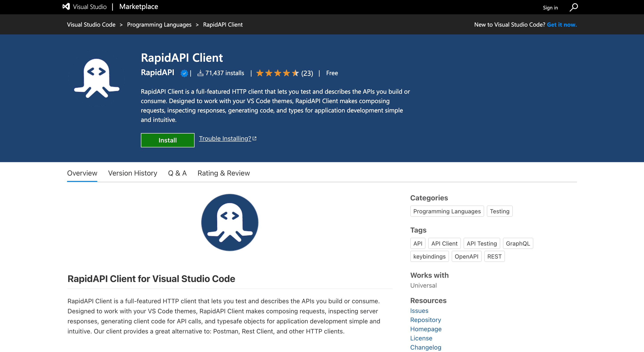
Task: Go to Programming Languages breadcrumb
Action: click(159, 25)
